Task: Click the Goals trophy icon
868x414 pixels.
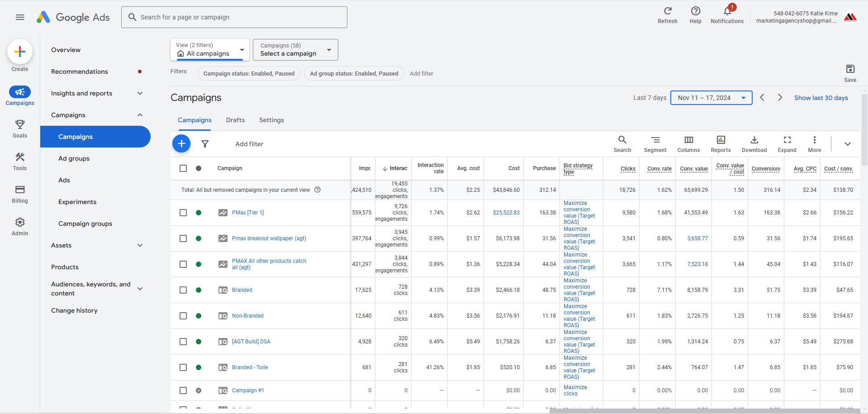Action: click(20, 124)
